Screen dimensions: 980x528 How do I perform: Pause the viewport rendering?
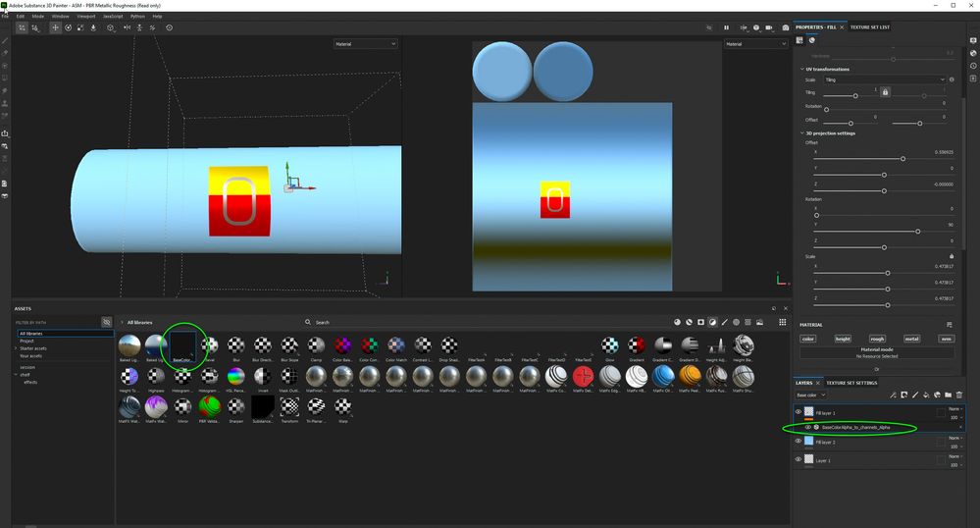coord(726,27)
